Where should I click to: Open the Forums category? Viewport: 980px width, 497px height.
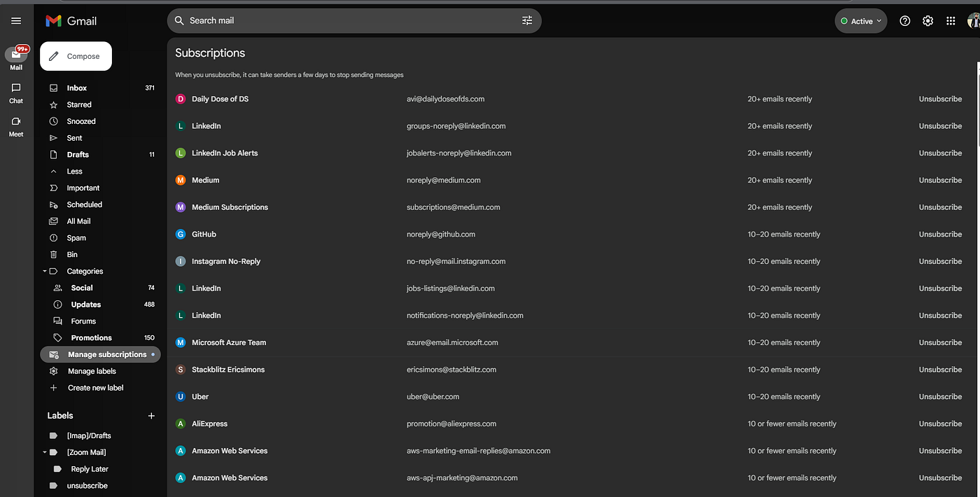99,321
